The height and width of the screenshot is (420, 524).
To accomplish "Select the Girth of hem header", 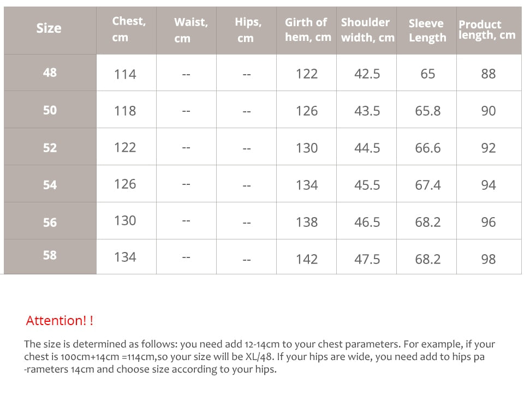I will tap(307, 30).
